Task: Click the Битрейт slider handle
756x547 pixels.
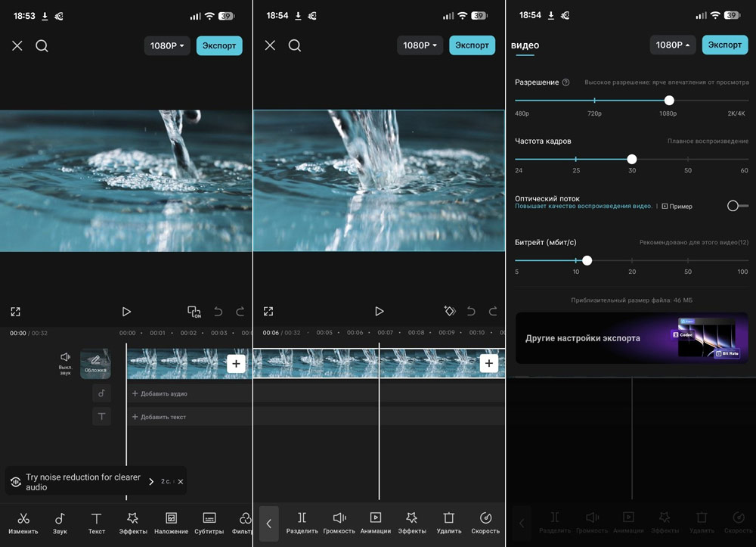Action: 587,260
